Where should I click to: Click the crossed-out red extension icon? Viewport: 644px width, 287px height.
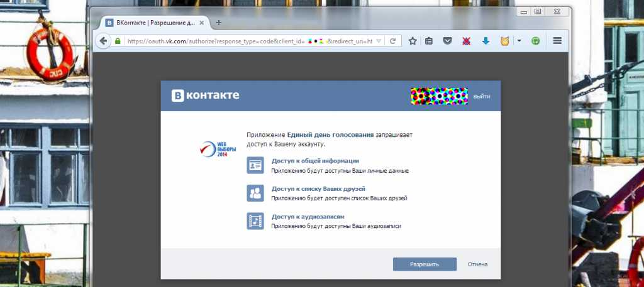(466, 41)
